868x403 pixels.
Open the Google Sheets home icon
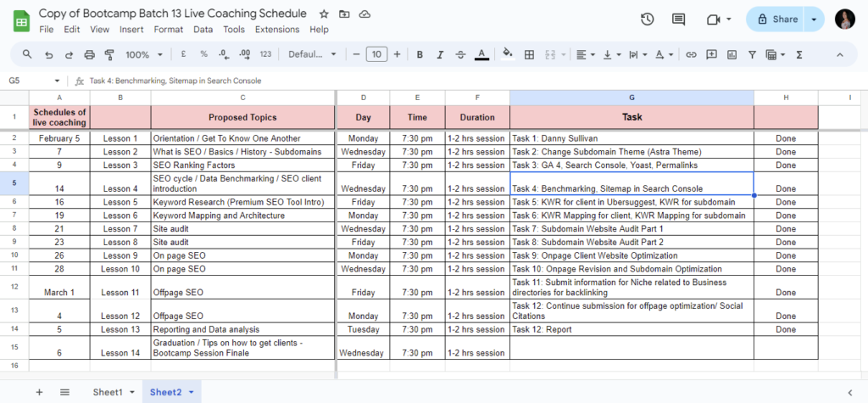click(21, 21)
